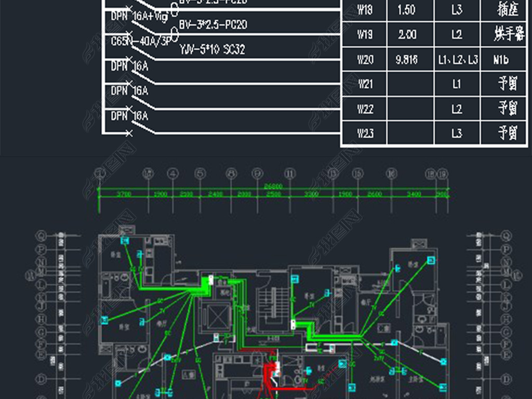Screen dimensions: 532x399
Task: Click the C65N-40A/3P breaker label
Action: tap(140, 41)
